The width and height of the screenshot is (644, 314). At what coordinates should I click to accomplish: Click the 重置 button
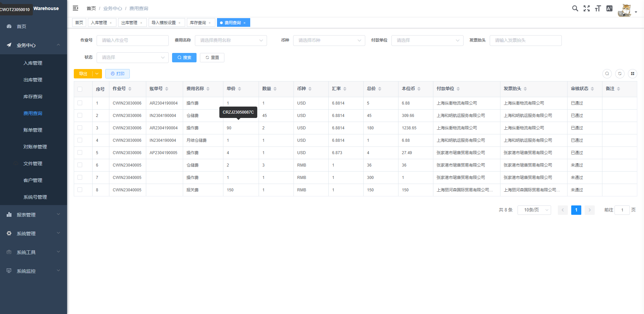pos(212,58)
